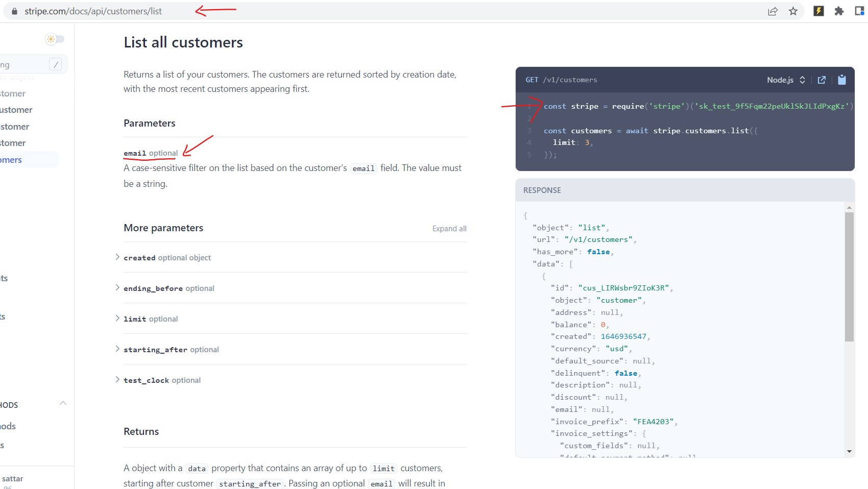Click the stripe.com address bar URL

tap(93, 11)
